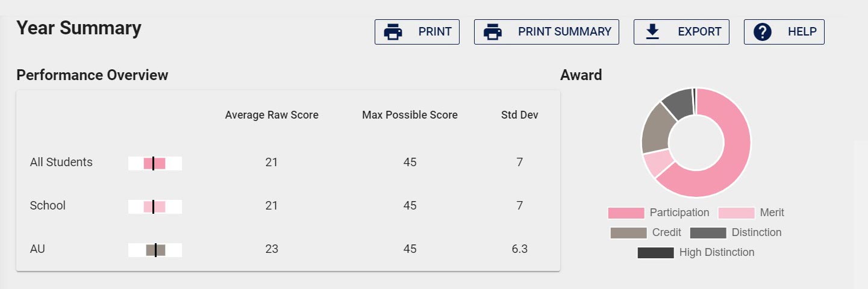The image size is (868, 289).
Task: Select the Std Dev column header
Action: click(x=520, y=115)
